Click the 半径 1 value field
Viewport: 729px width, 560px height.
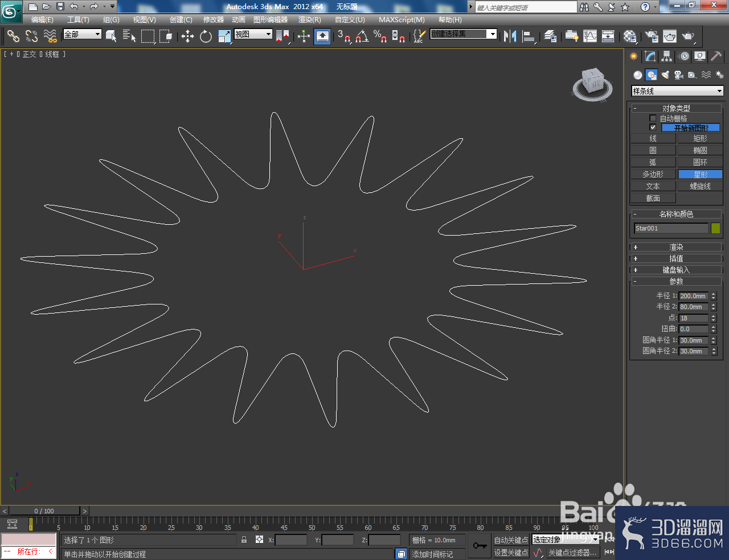point(693,296)
